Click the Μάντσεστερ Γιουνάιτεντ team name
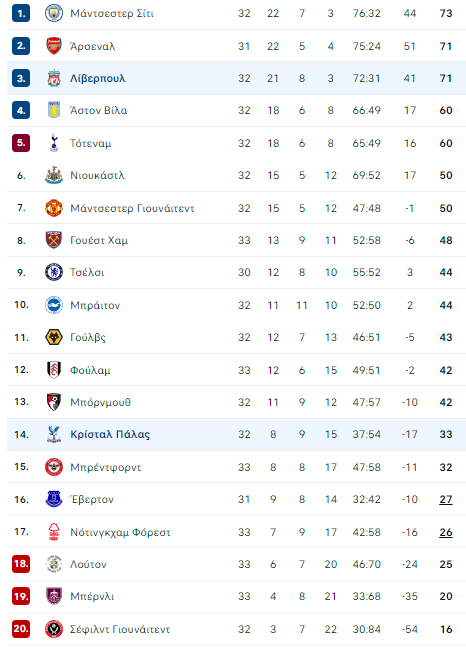Image resolution: width=466 pixels, height=651 pixels. pyautogui.click(x=132, y=208)
